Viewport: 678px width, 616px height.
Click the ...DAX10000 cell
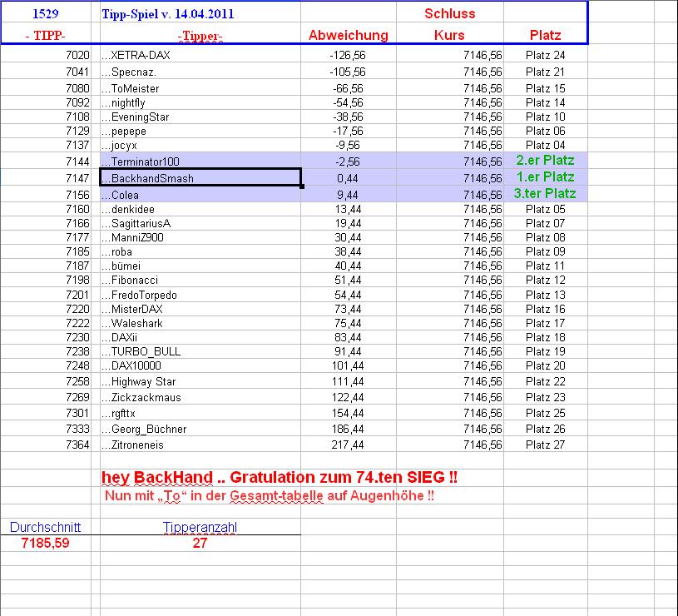coord(200,365)
